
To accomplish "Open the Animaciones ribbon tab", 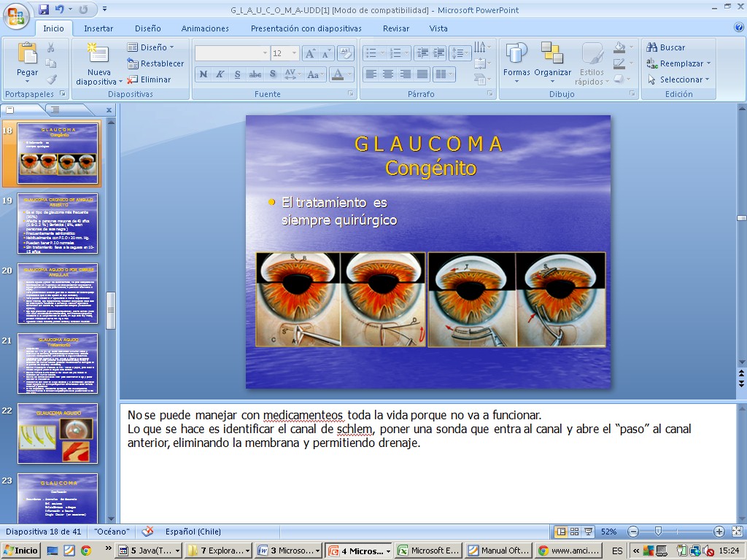I will coord(205,28).
